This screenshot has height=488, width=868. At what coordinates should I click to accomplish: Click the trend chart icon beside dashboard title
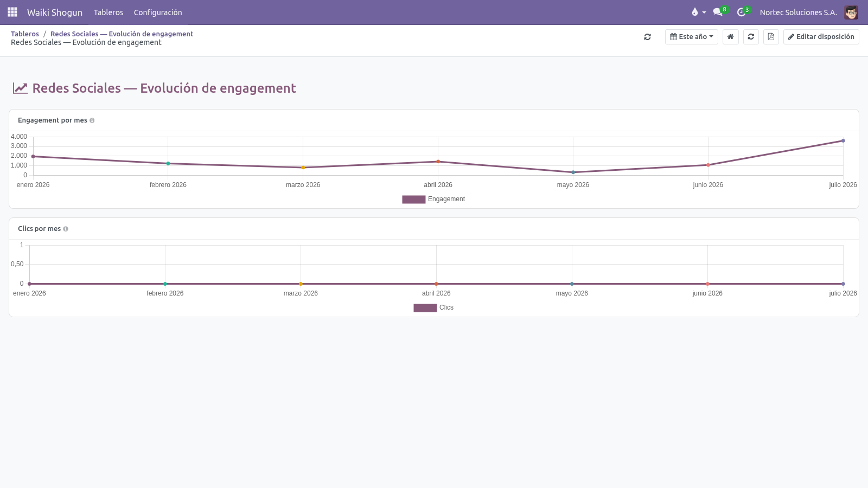point(21,88)
